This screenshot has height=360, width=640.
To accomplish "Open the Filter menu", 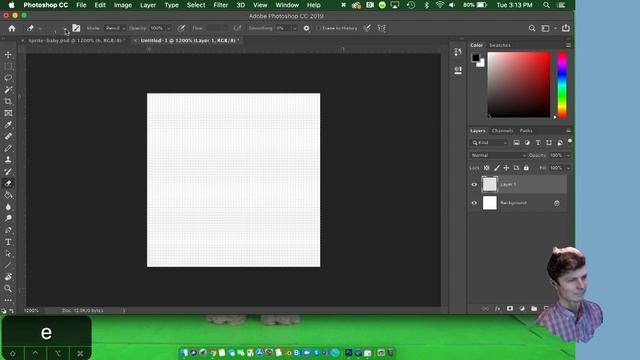I will [220, 5].
